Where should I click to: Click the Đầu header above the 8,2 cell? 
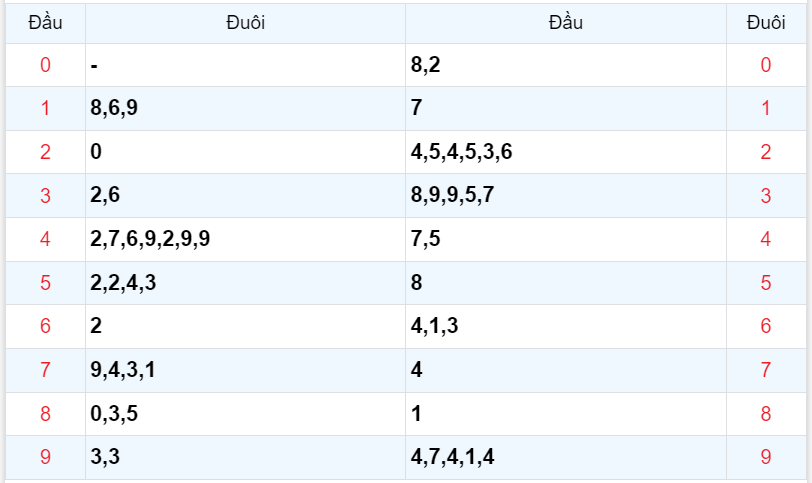[565, 23]
